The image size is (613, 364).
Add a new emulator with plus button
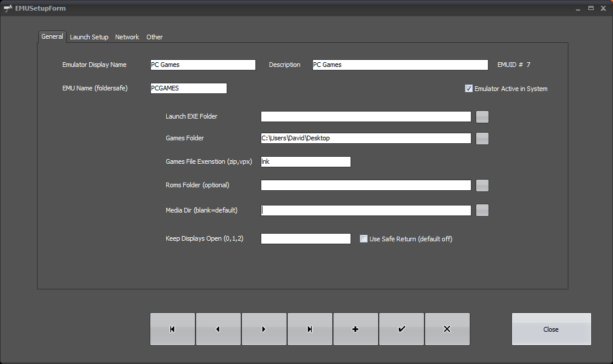point(355,329)
